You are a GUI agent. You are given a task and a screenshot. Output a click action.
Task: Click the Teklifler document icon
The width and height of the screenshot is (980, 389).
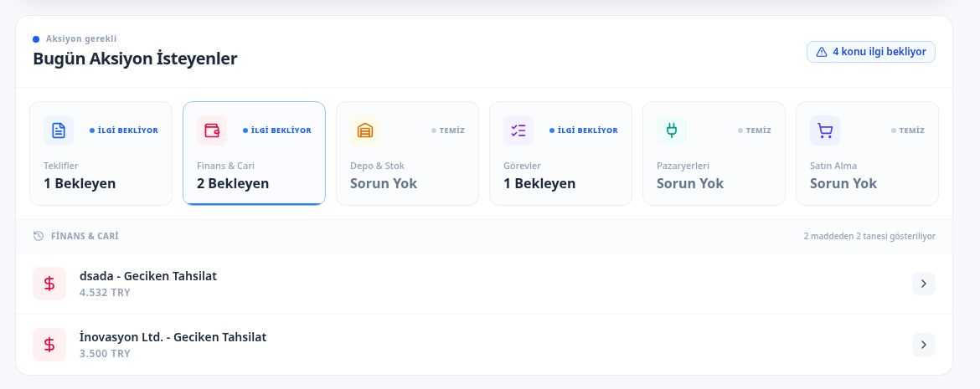click(59, 131)
